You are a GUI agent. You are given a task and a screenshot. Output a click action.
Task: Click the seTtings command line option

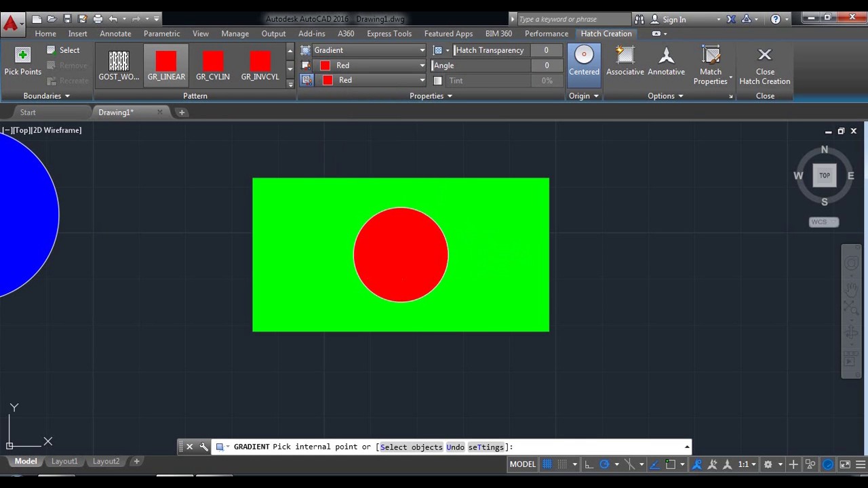tap(486, 447)
